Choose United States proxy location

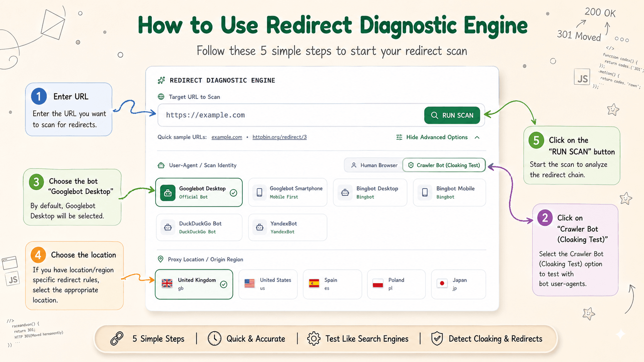tap(268, 284)
